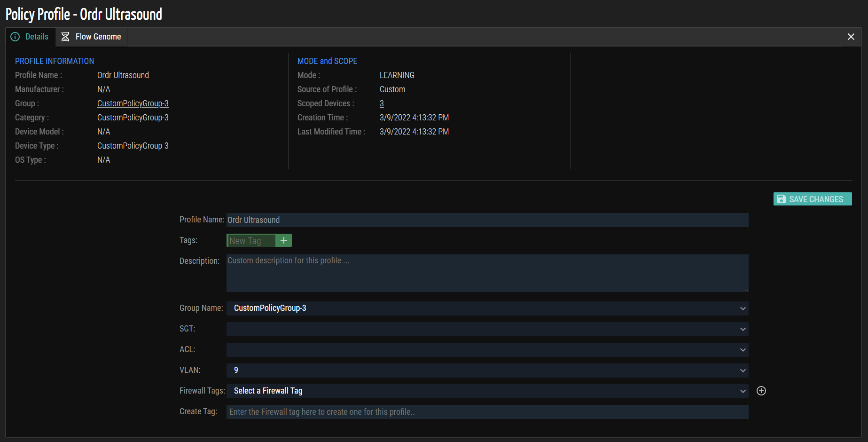Focus the New Tag input box

(251, 241)
